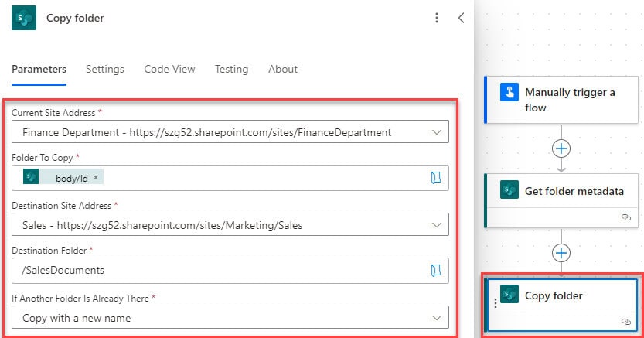Click the Destination Folder label

click(49, 251)
